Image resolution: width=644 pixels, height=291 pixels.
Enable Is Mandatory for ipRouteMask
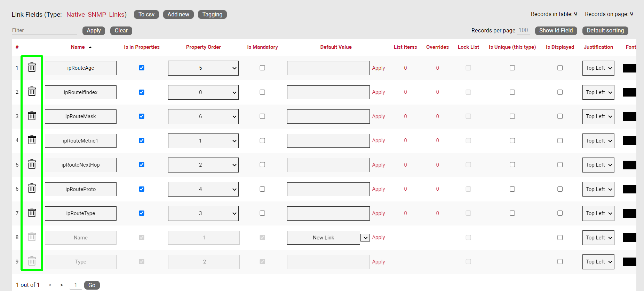point(262,116)
